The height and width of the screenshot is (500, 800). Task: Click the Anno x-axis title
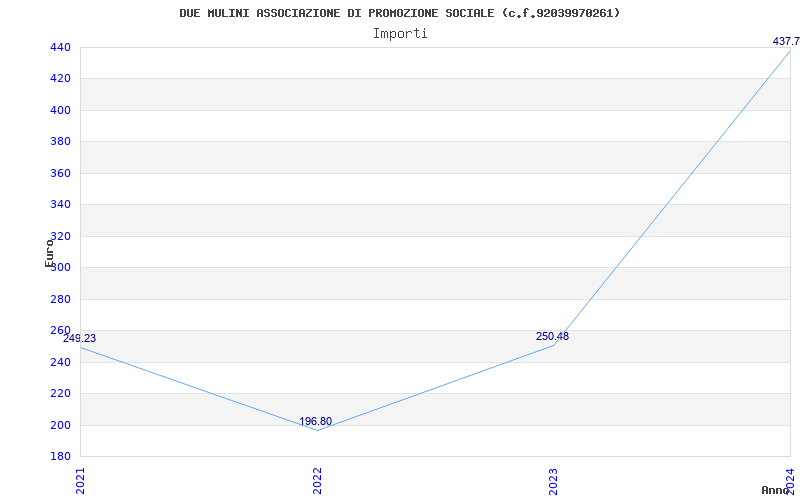pos(775,490)
